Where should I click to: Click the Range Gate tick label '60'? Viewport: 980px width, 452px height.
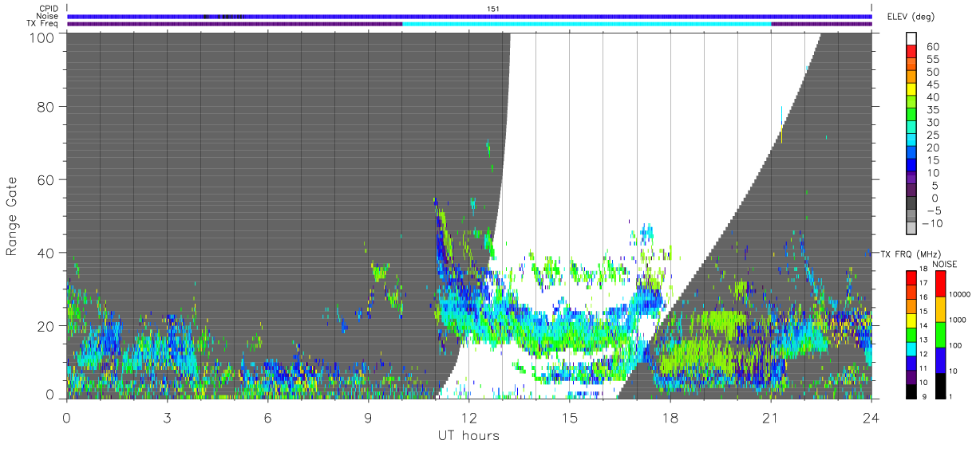click(46, 179)
